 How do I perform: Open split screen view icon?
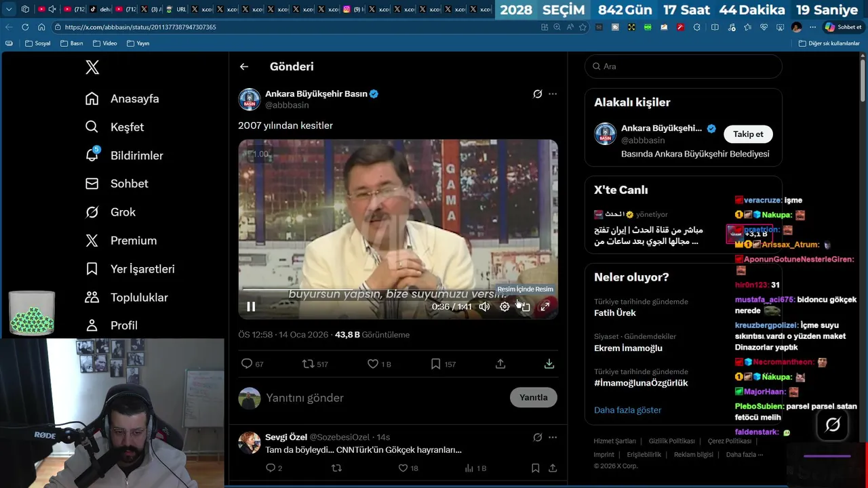coord(715,27)
